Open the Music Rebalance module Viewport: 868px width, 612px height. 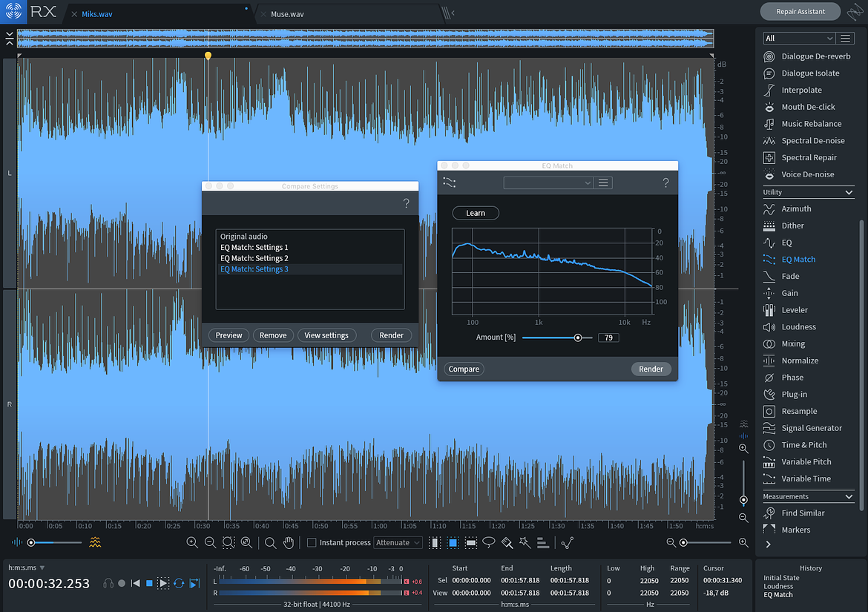pos(803,124)
